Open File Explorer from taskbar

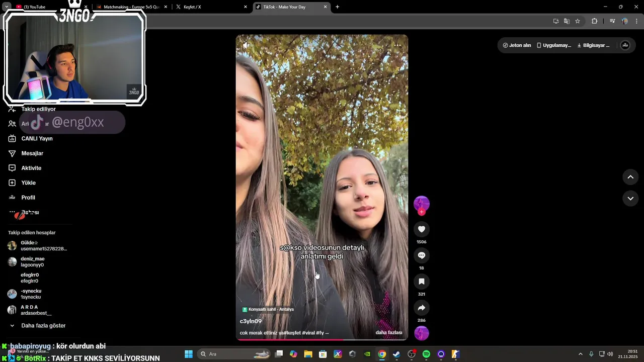[x=308, y=354]
